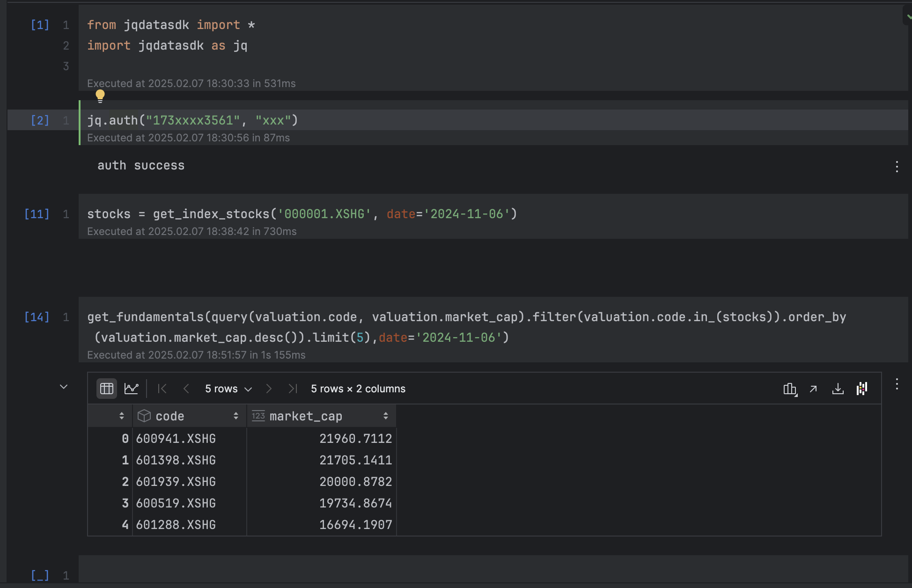Sort by the market_cap column header
Viewport: 912px width, 588px height.
click(x=321, y=416)
